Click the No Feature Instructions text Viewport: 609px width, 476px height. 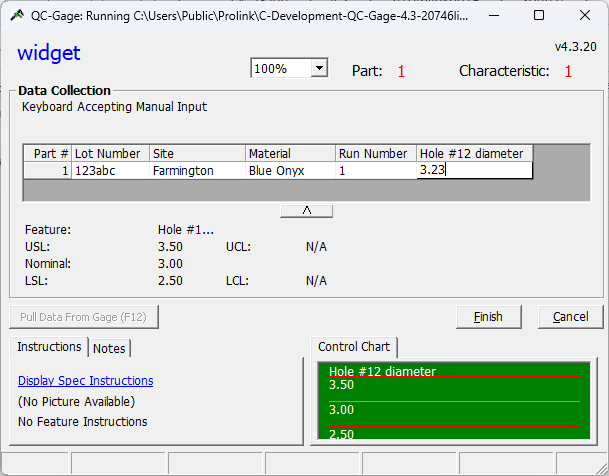[83, 422]
